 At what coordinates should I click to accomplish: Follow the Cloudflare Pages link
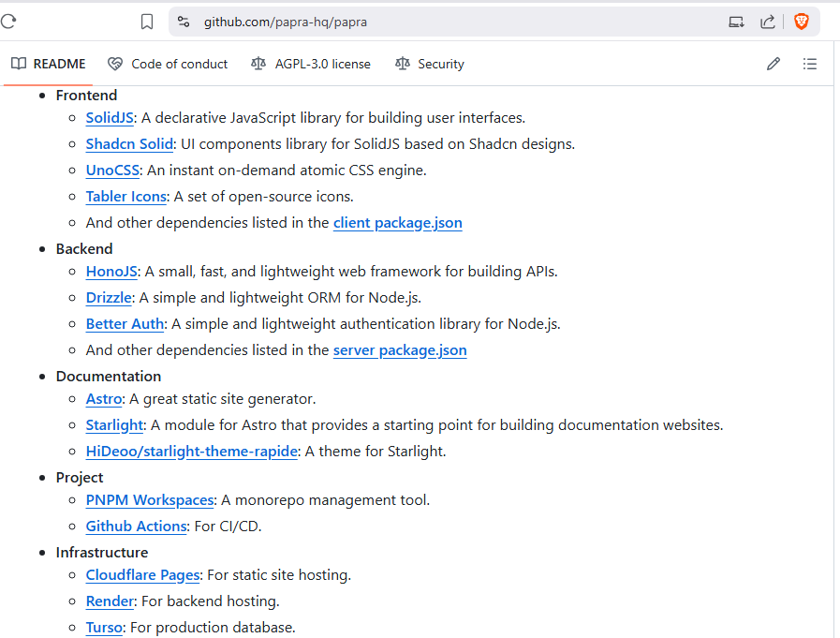click(142, 576)
